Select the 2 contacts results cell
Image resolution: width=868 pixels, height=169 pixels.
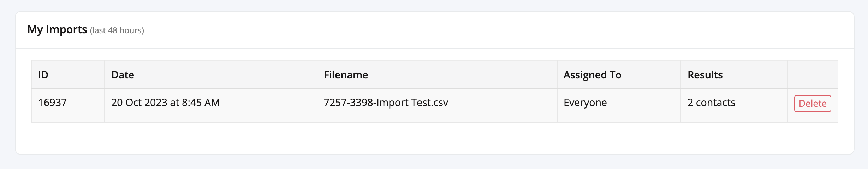point(734,105)
